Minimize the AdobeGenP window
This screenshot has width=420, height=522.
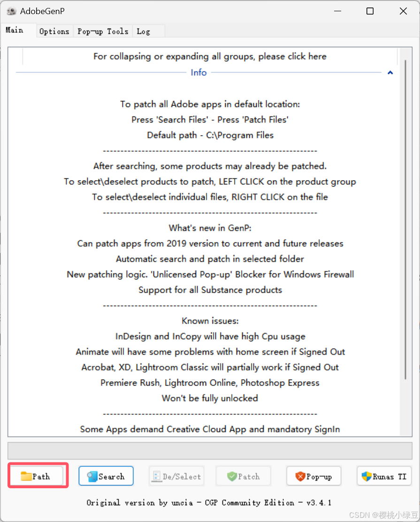click(338, 11)
